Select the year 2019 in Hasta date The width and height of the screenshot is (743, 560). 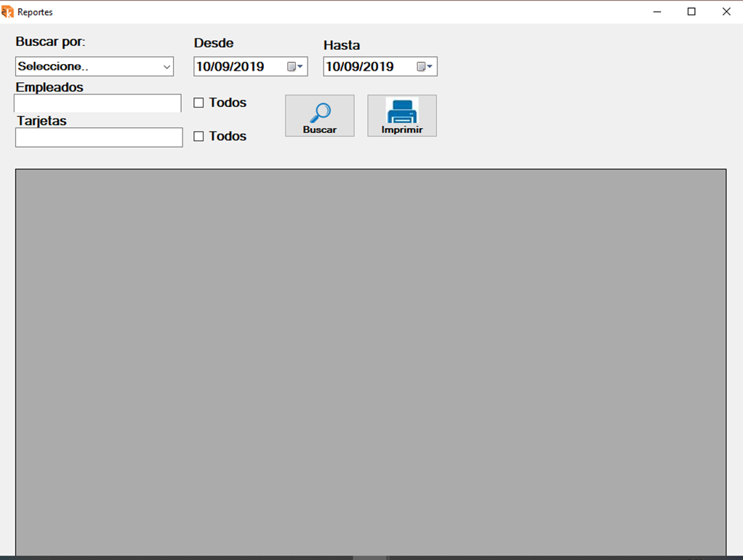click(x=378, y=67)
